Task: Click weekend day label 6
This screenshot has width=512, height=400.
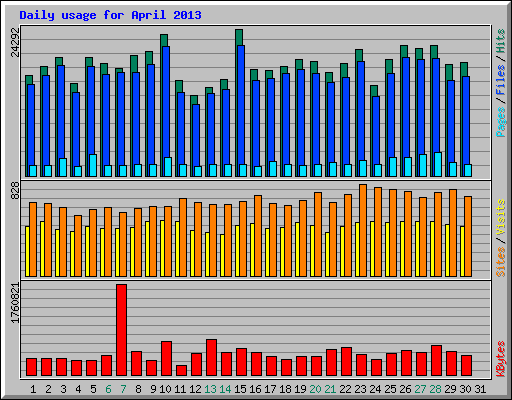Action: 108,389
